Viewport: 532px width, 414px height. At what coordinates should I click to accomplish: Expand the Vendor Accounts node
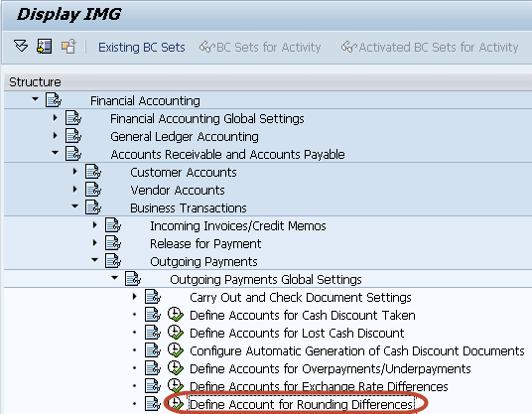(75, 189)
